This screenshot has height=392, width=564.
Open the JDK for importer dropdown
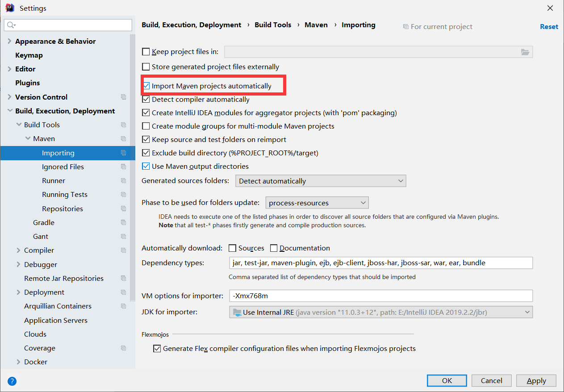pos(381,312)
